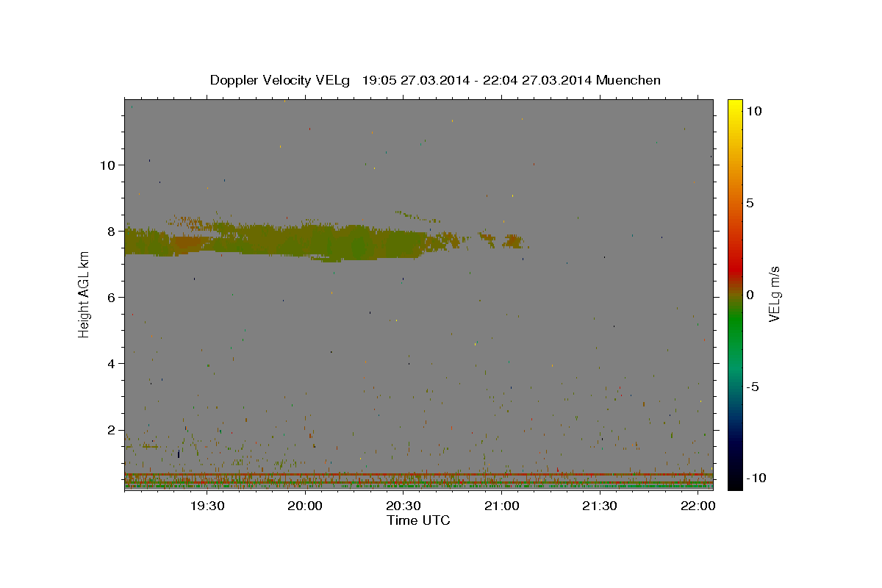Image resolution: width=882 pixels, height=588 pixels.
Task: Click the colorbar value -5 label
Action: [752, 387]
